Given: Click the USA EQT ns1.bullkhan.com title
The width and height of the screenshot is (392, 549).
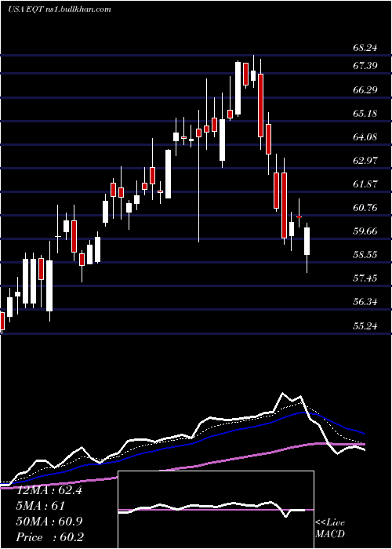Looking at the screenshot, I should [60, 9].
